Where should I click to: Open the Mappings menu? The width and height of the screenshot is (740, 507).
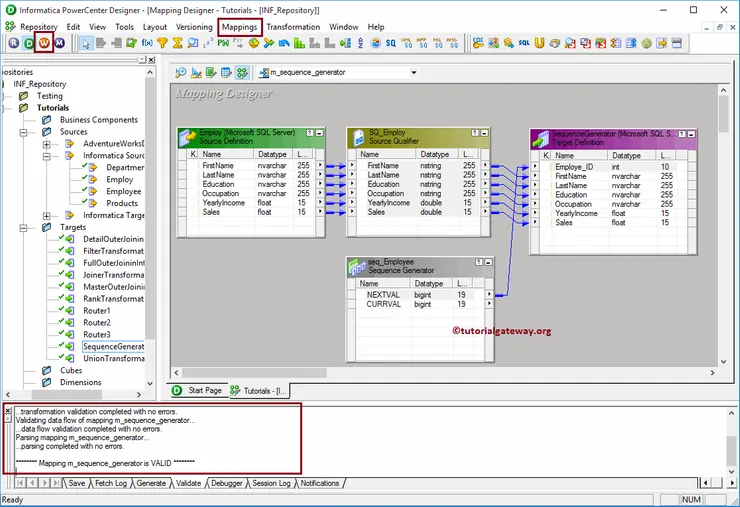[x=240, y=27]
